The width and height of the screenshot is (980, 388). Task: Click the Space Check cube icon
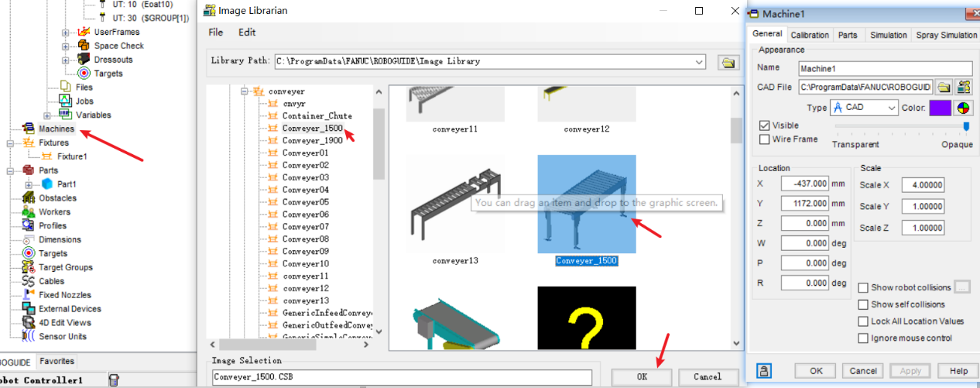[84, 46]
